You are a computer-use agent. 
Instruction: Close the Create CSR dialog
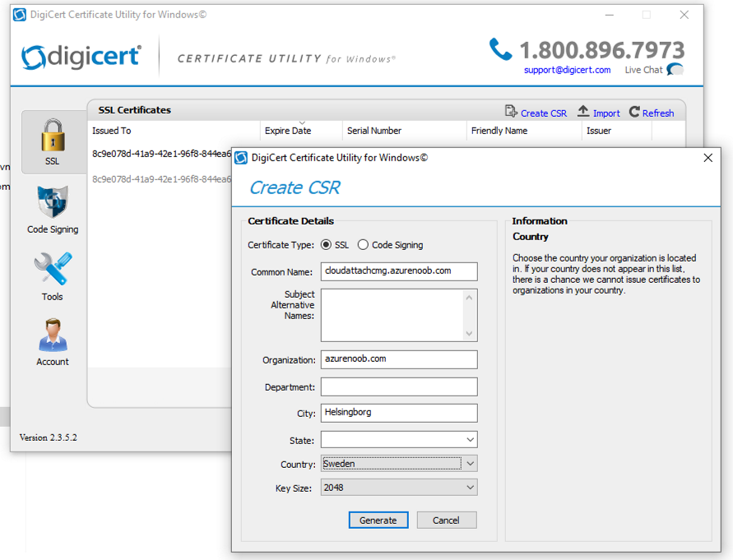pyautogui.click(x=708, y=158)
